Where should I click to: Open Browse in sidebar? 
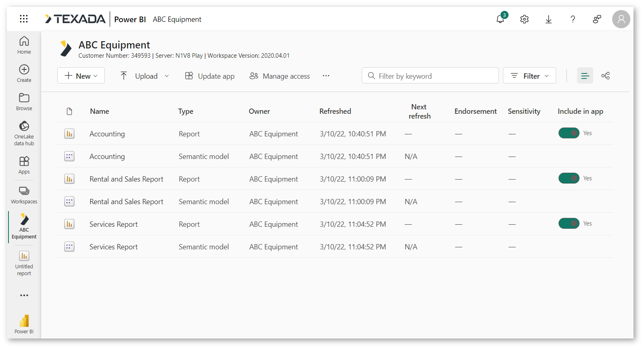point(24,102)
